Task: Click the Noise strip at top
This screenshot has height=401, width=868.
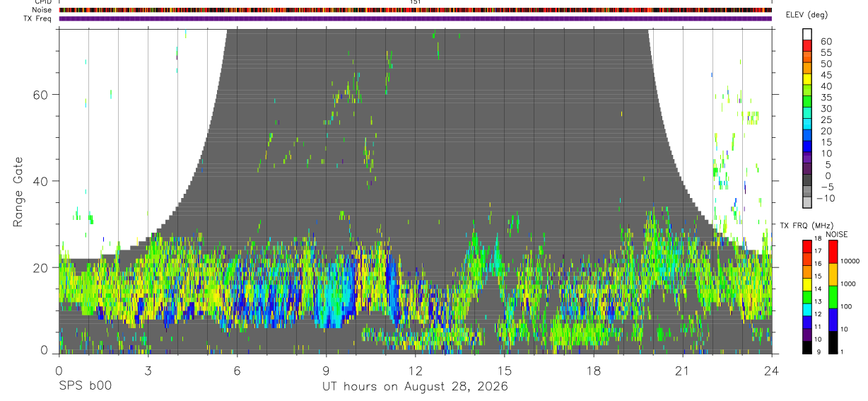Action: point(416,10)
